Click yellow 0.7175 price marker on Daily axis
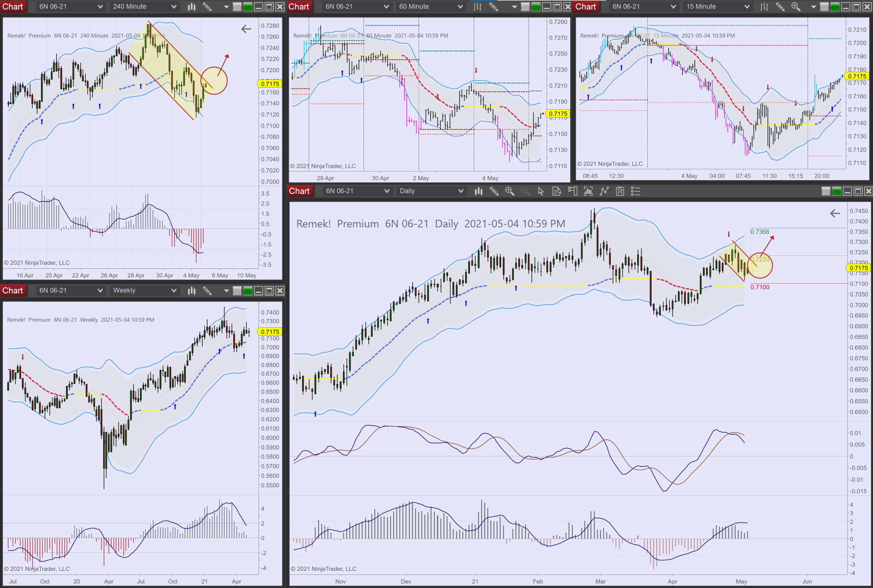 point(858,268)
